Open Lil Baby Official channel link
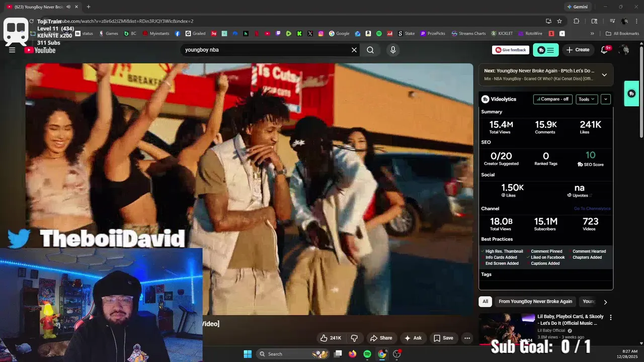644x362 pixels. click(x=551, y=330)
